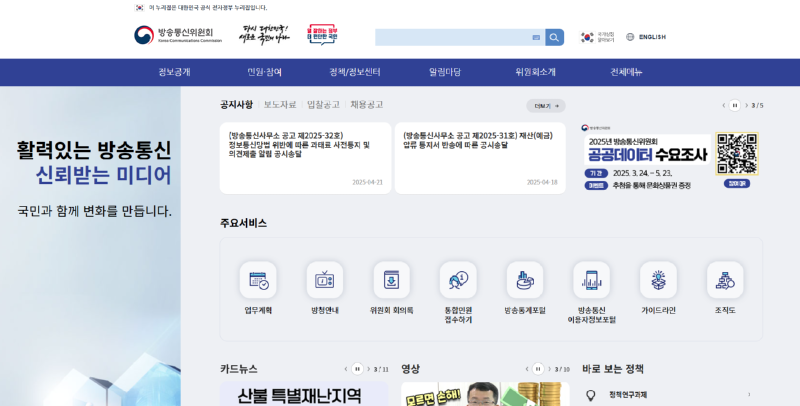Open the 산불 특별재난지역 card news
This screenshot has width=800, height=406.
click(x=304, y=394)
